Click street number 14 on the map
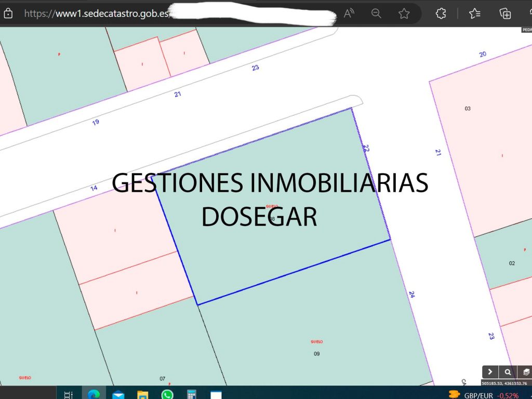532x399 pixels. point(94,188)
